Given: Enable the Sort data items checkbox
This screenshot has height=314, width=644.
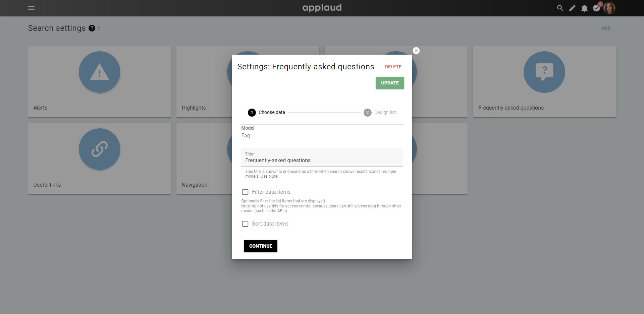Looking at the screenshot, I should pyautogui.click(x=245, y=224).
